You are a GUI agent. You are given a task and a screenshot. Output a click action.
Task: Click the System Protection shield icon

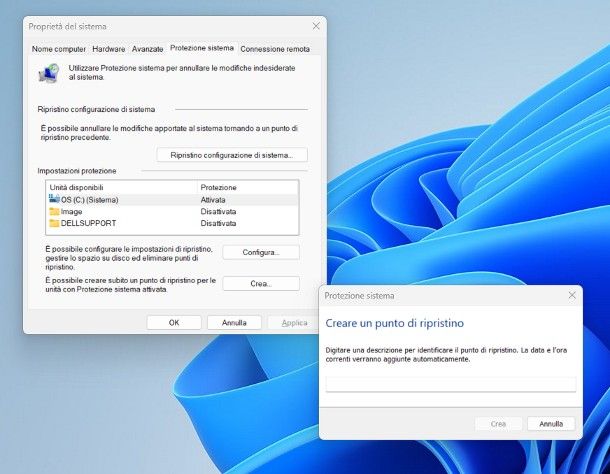[x=49, y=73]
